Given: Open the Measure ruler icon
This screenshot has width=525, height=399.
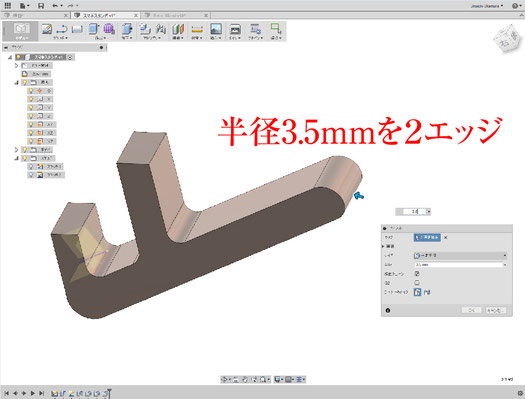Looking at the screenshot, I should [197, 29].
